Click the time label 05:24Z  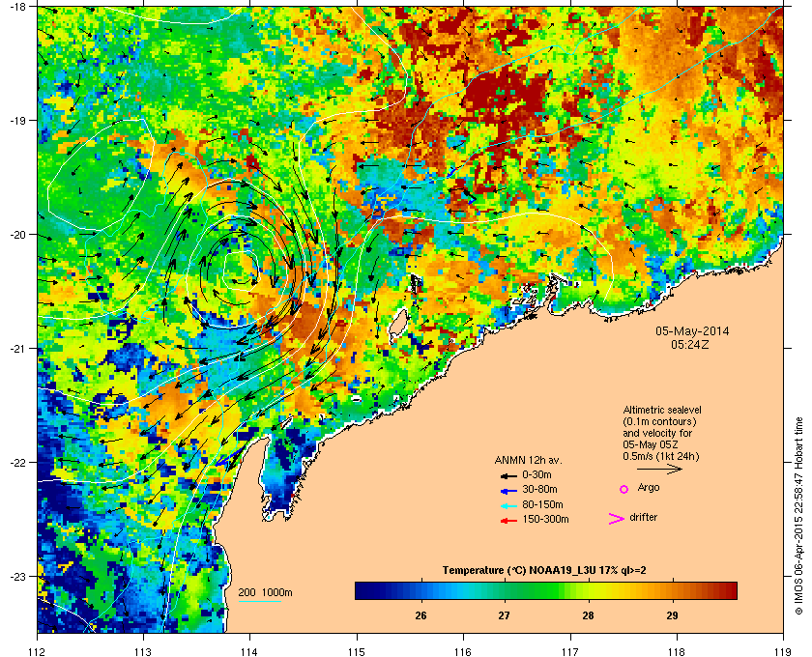tap(690, 344)
